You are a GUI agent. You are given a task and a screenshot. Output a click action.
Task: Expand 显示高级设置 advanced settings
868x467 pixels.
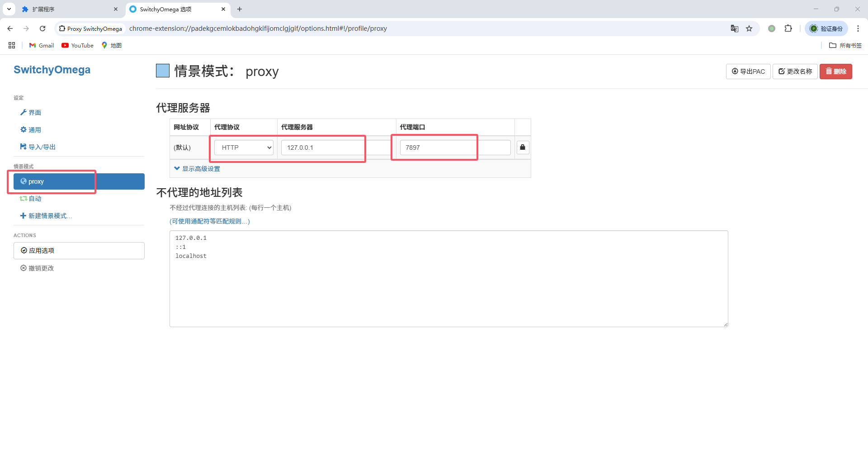click(x=197, y=169)
